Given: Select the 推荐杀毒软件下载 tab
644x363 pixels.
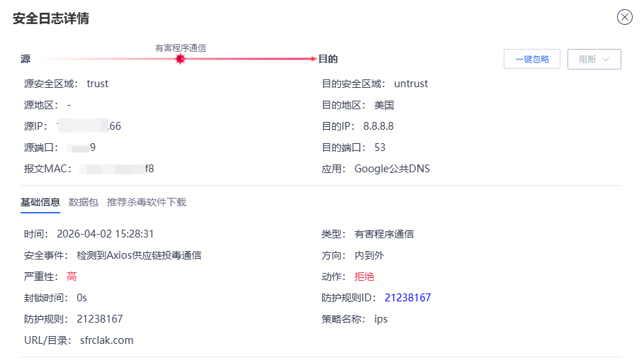Looking at the screenshot, I should pyautogui.click(x=147, y=202).
